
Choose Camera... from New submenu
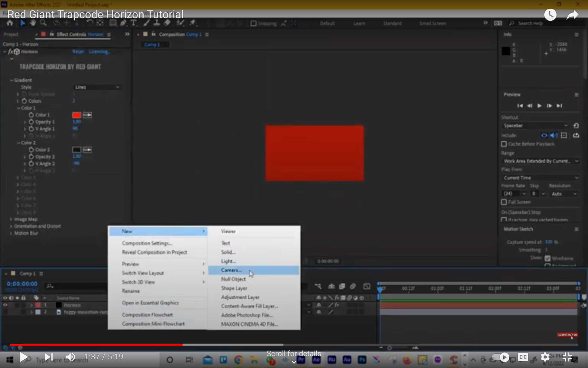(x=231, y=270)
